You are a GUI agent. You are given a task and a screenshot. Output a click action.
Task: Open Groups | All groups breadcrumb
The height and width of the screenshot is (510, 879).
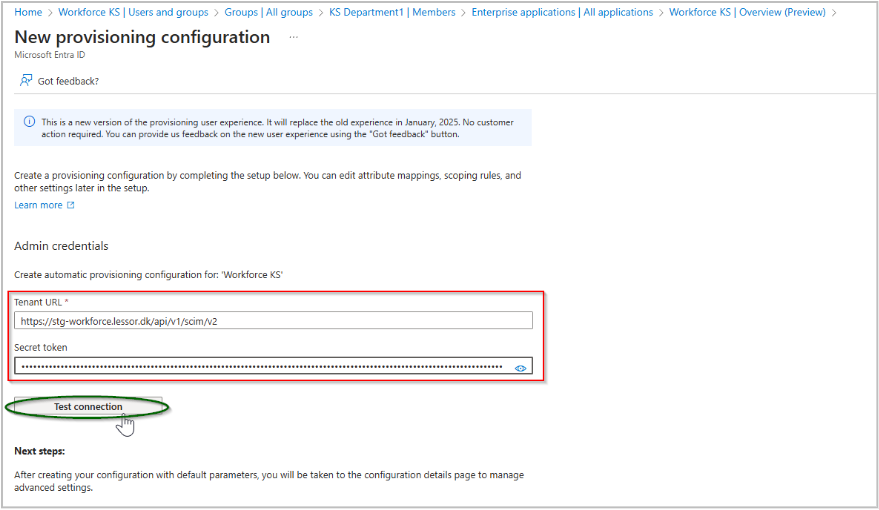[x=270, y=12]
